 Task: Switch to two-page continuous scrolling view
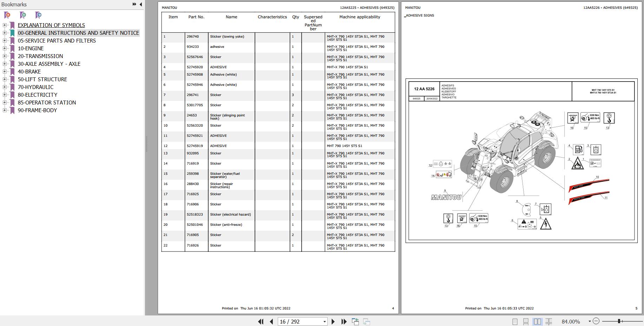pos(548,321)
